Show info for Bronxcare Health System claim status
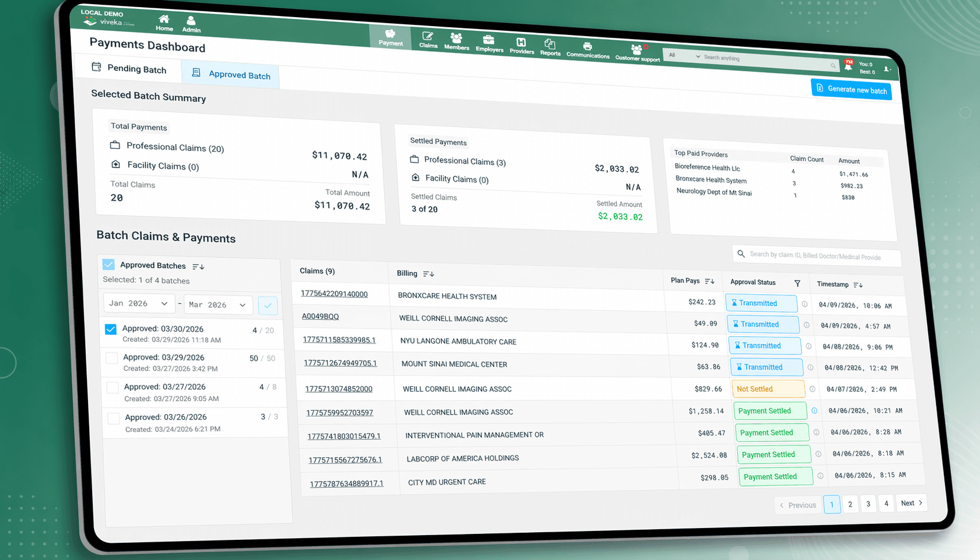The image size is (980, 560). click(x=804, y=304)
